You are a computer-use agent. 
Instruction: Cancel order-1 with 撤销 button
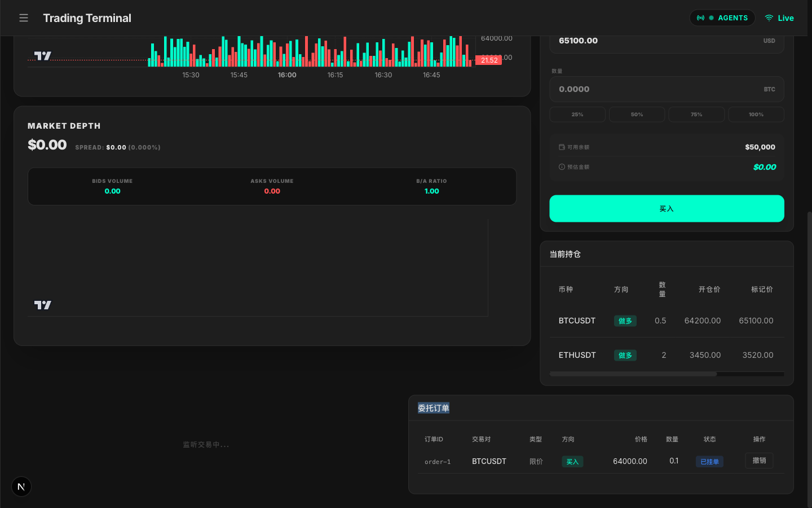coord(759,461)
